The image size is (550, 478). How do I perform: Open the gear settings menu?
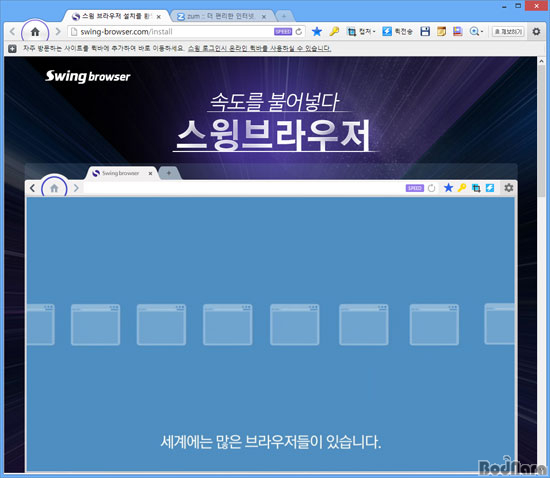[x=536, y=32]
